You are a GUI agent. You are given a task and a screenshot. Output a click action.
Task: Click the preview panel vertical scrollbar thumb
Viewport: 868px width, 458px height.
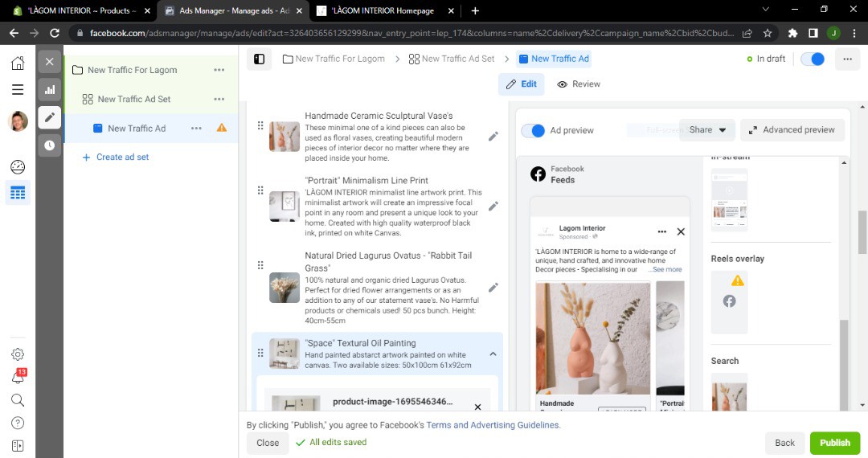click(844, 364)
